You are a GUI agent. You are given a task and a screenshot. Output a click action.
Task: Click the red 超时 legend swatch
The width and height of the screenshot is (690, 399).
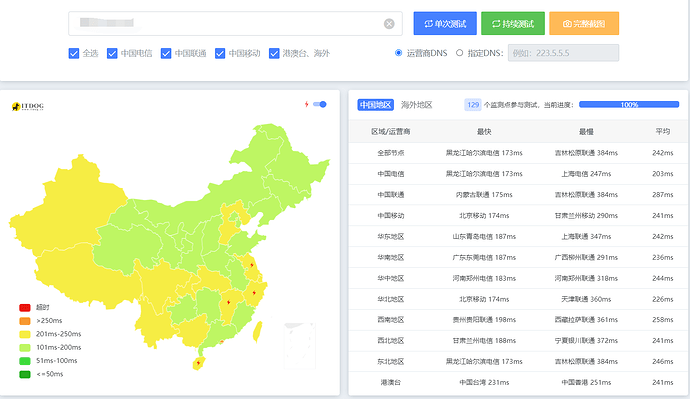tap(25, 307)
